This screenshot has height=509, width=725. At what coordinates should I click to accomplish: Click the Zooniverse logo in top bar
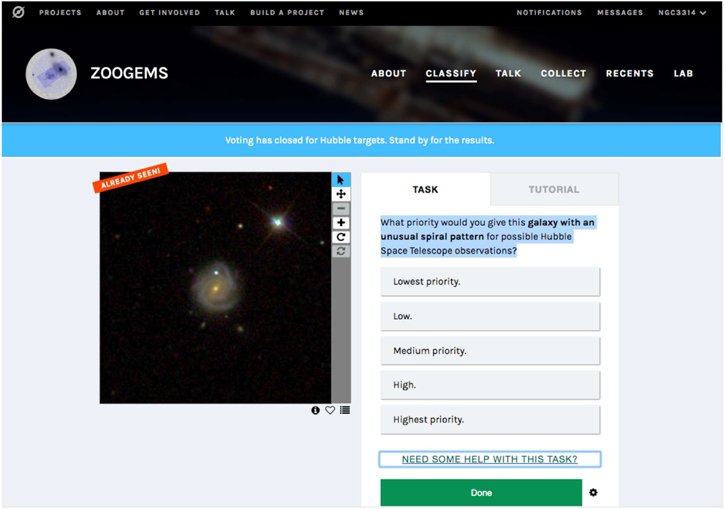pos(17,13)
